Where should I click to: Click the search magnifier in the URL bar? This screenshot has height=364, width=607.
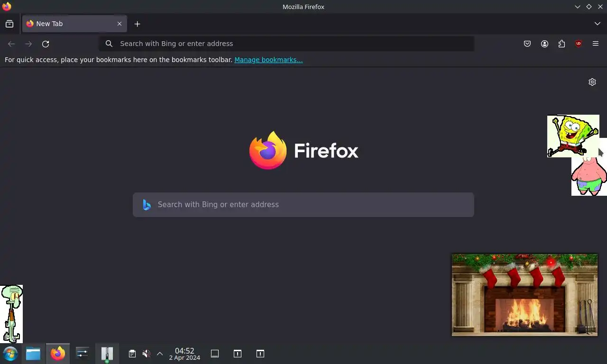(109, 44)
